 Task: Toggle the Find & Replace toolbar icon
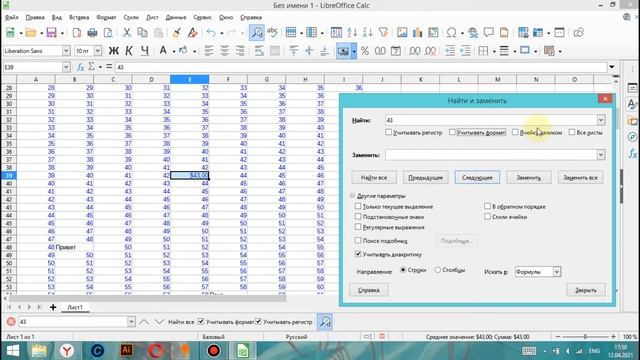257,33
